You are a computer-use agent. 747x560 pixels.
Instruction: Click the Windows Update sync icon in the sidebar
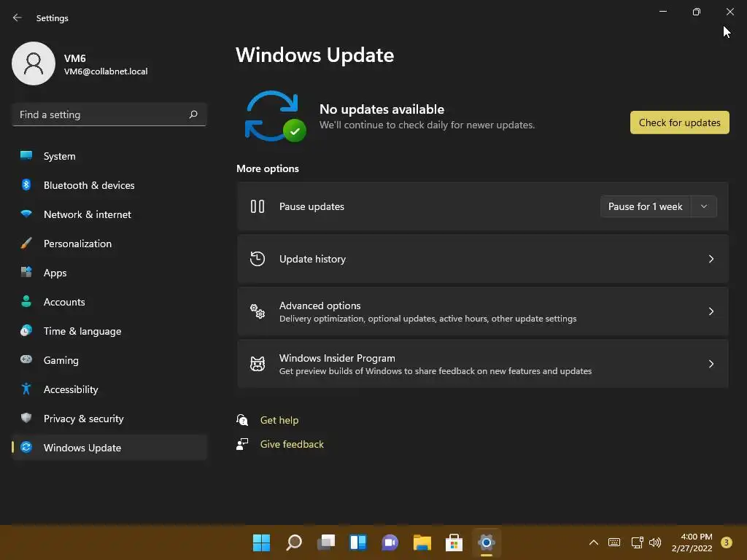26,447
